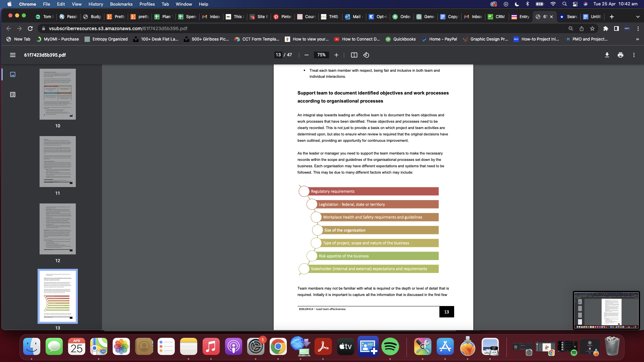Image resolution: width=644 pixels, height=362 pixels.
Task: Print the PDF document
Action: pos(620,55)
